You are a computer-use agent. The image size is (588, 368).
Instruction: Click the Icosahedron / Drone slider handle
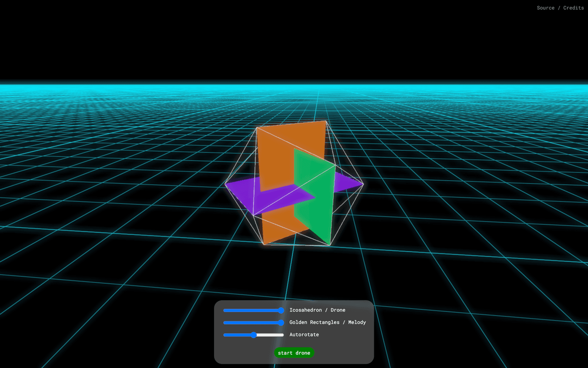(x=281, y=310)
